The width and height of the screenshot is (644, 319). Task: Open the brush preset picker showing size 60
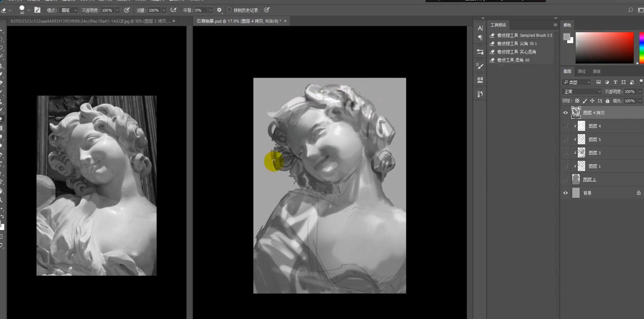[24, 10]
